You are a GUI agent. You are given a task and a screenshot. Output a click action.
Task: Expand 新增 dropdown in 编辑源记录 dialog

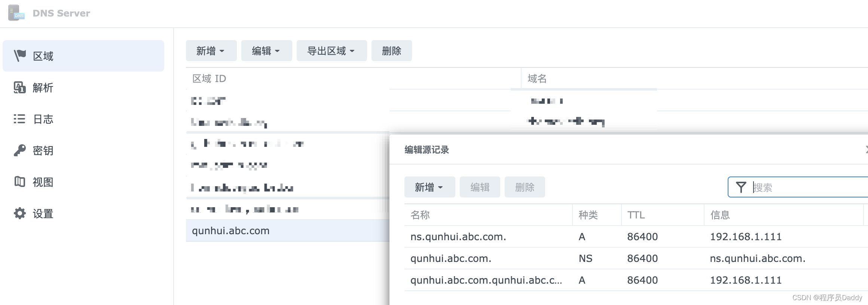[x=430, y=187]
